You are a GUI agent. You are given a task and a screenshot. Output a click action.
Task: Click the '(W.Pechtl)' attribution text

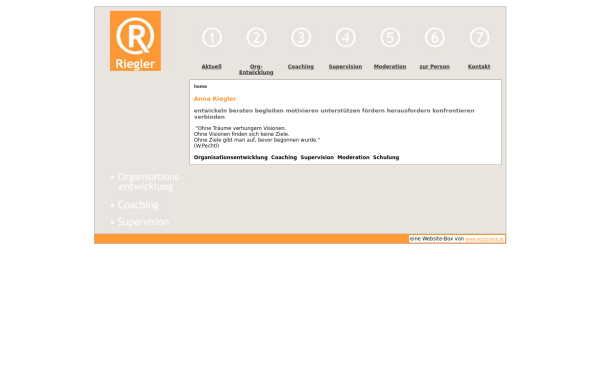(x=206, y=146)
